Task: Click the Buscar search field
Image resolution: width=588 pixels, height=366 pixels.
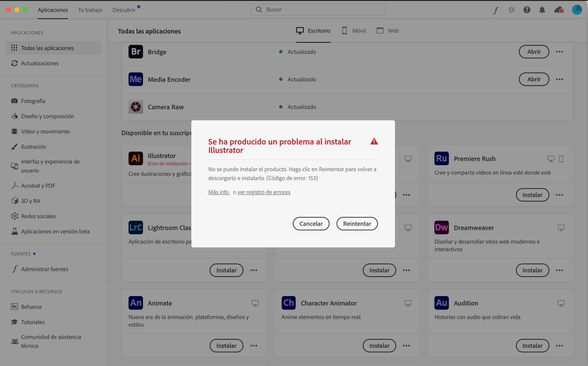Action: coord(318,10)
